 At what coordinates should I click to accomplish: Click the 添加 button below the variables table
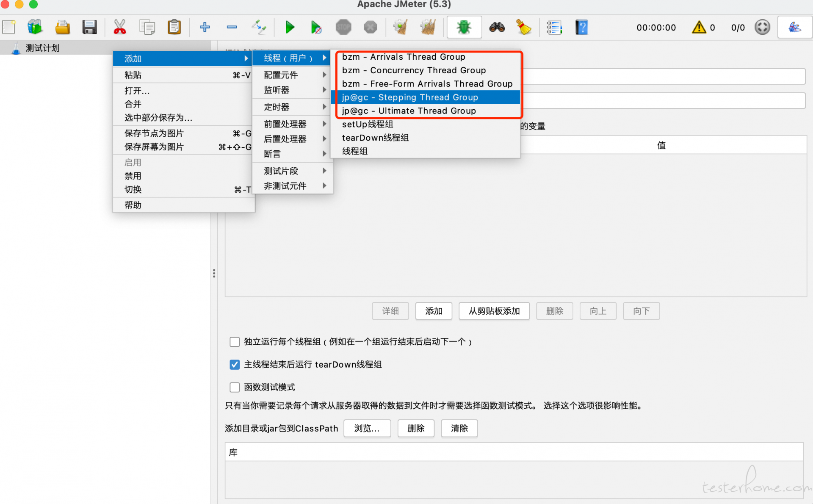[434, 311]
